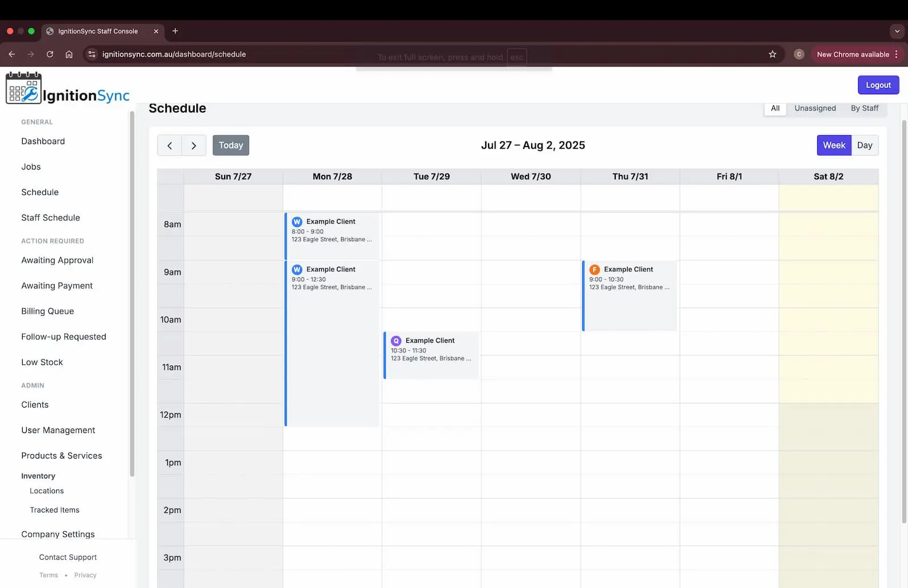Image resolution: width=908 pixels, height=588 pixels.
Task: Jump to Today on the calendar
Action: 230,145
